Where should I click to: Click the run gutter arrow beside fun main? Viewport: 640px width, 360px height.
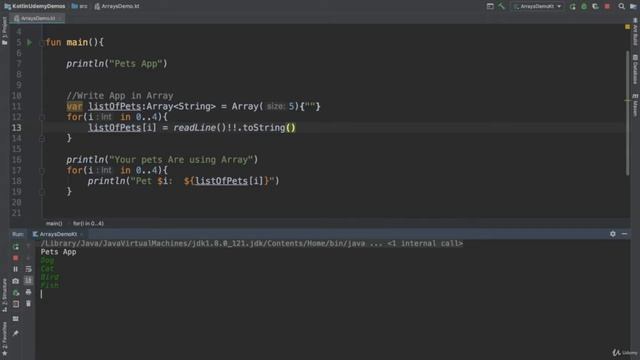[29, 42]
